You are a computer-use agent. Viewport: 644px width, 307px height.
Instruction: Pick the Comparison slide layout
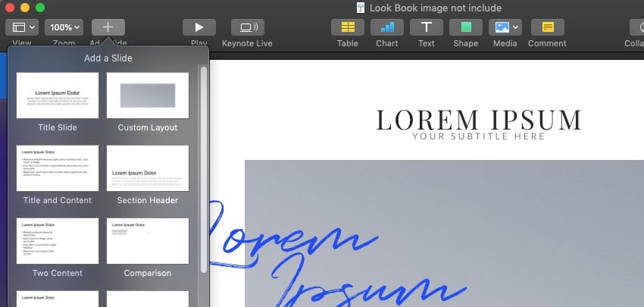[148, 241]
